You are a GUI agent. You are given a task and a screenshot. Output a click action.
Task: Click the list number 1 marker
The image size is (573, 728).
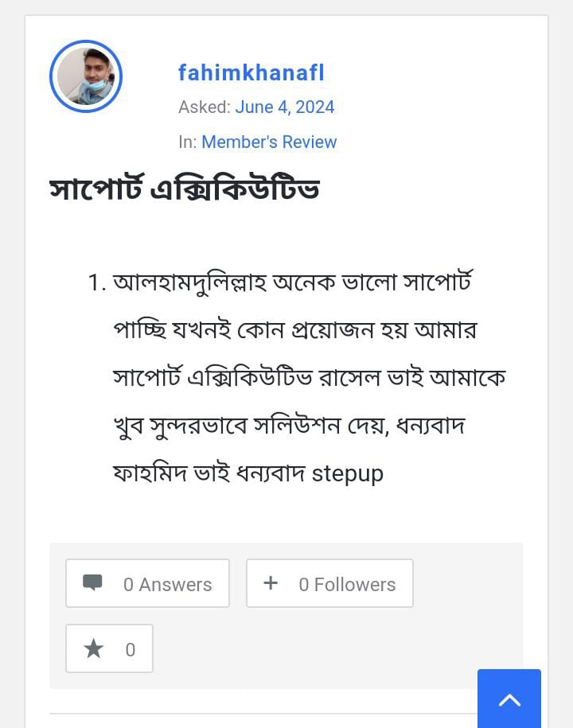(x=96, y=282)
